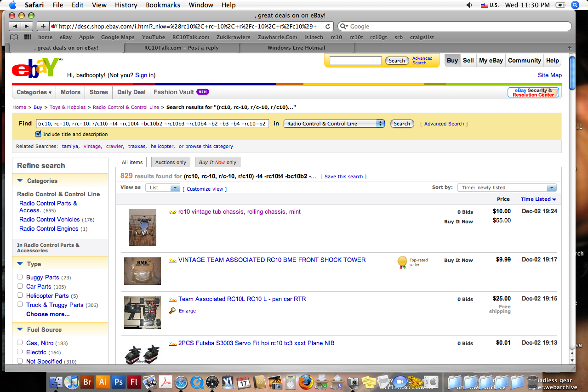The height and width of the screenshot is (392, 588).
Task: Open BME front shock tower thumbnail
Action: coord(143,271)
